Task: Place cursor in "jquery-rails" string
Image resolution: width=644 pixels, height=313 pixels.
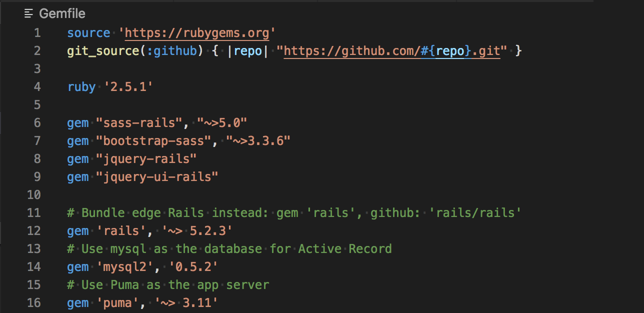Action: [x=146, y=159]
